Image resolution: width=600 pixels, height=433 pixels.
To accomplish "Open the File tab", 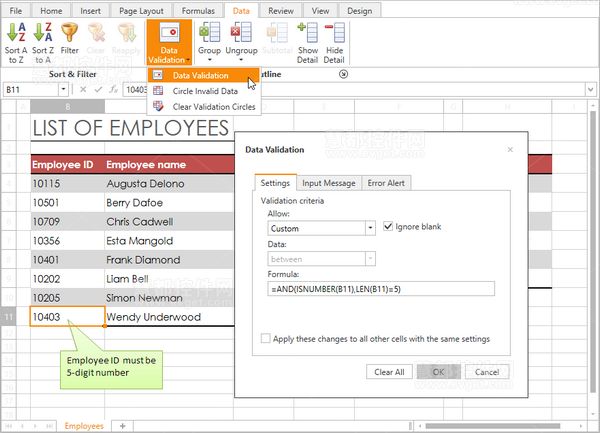I will coord(16,11).
